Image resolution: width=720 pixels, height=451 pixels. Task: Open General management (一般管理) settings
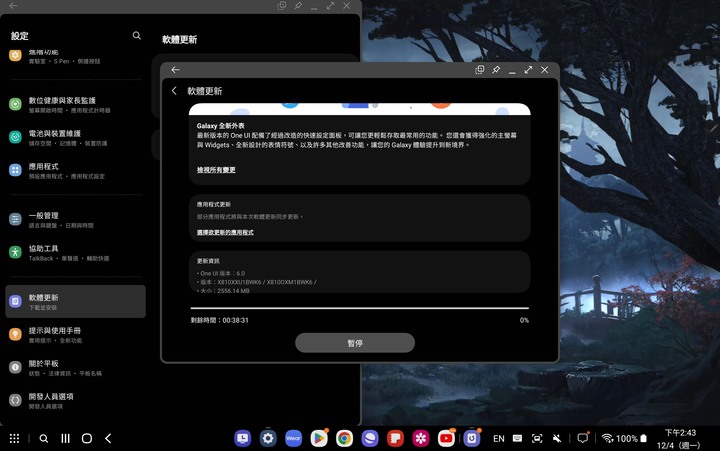(x=75, y=220)
